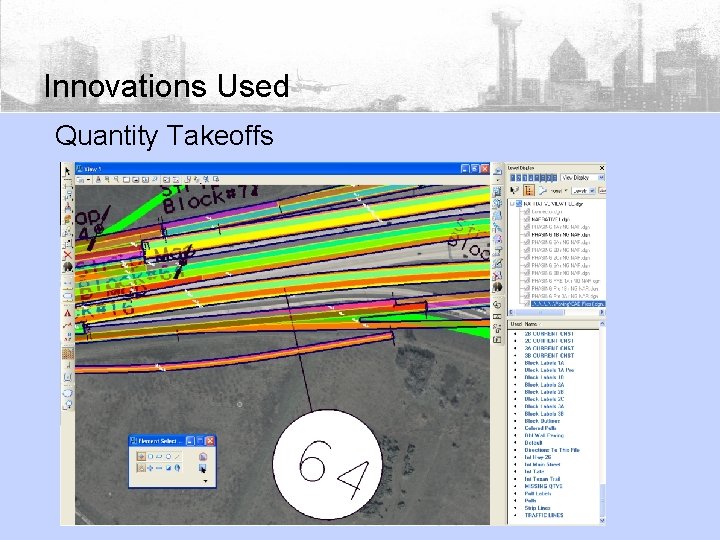The image size is (720, 540).
Task: Select level Int Texan Trail
Action: tap(542, 479)
